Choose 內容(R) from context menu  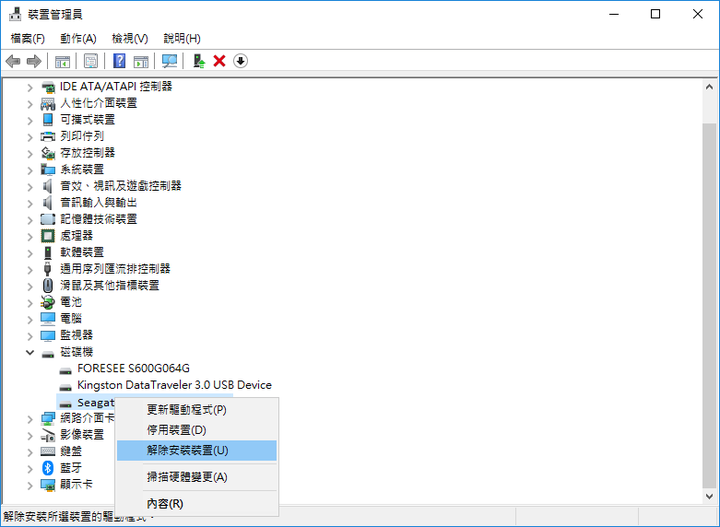click(197, 504)
